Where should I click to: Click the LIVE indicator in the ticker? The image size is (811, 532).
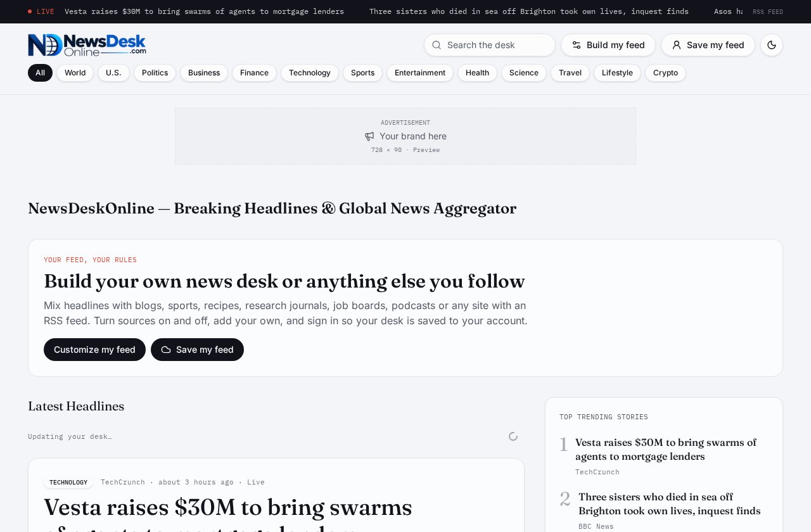tap(41, 11)
